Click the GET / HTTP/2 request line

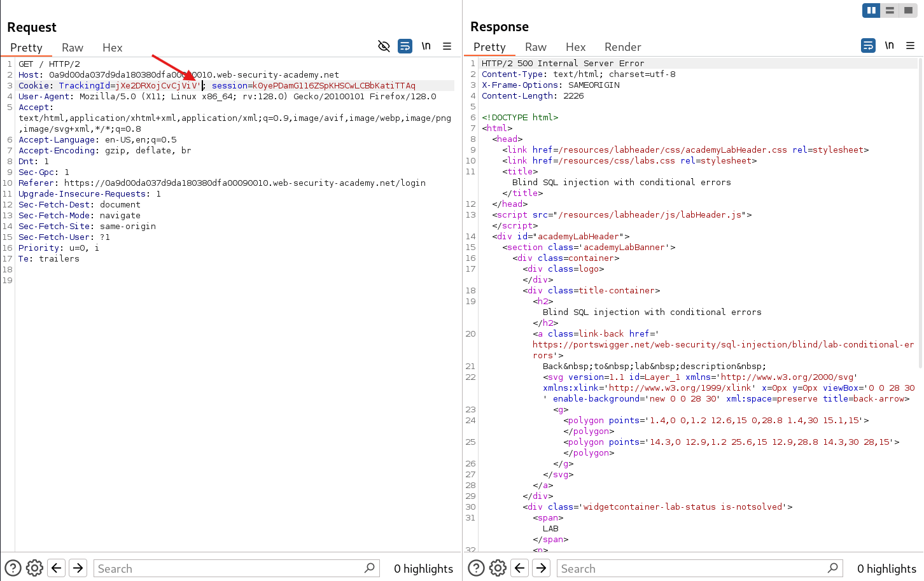(x=50, y=64)
